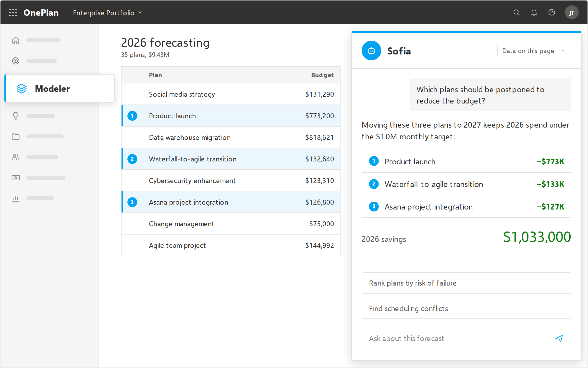588x368 pixels.
Task: Click the Modeler layers icon
Action: click(x=22, y=89)
